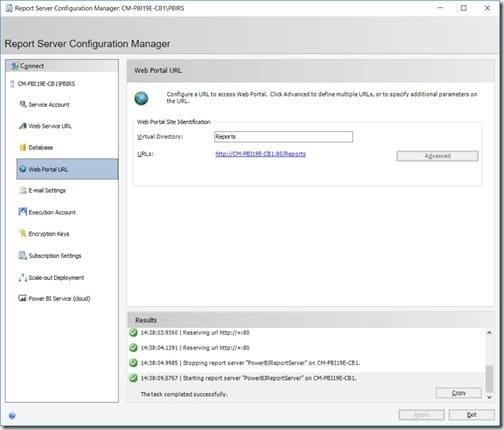Click the Scale-out Deployment icon
The image size is (504, 430).
pyautogui.click(x=23, y=277)
